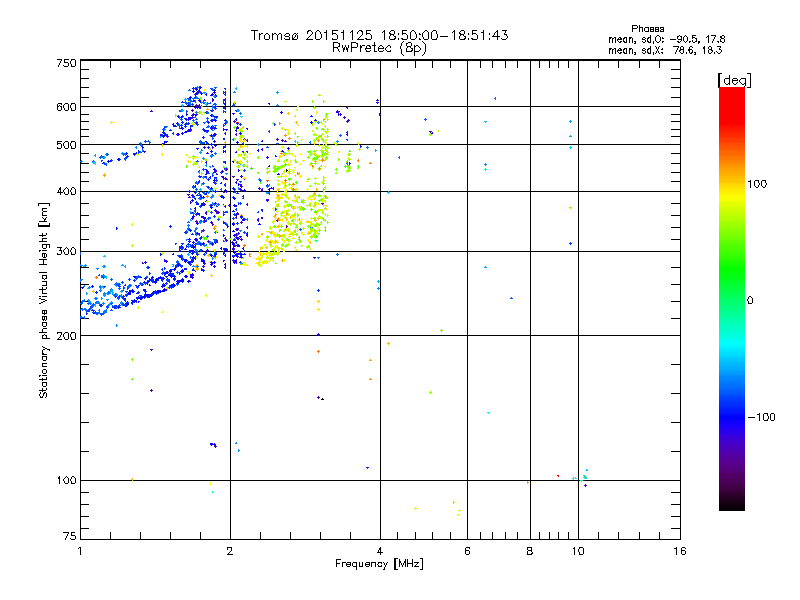Viewport: 800px width, 600px height.
Task: Click the '200' y-axis tick label
Action: [x=67, y=336]
